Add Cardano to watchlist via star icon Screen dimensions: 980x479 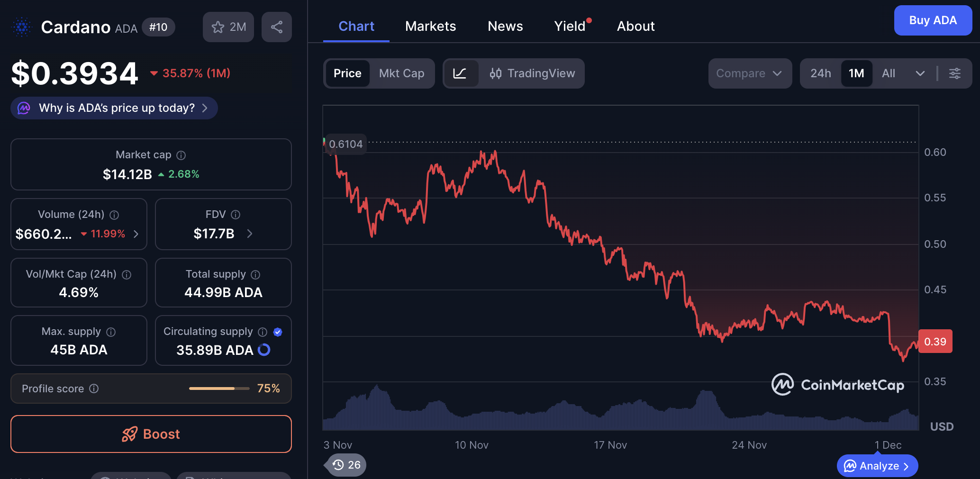pos(218,27)
